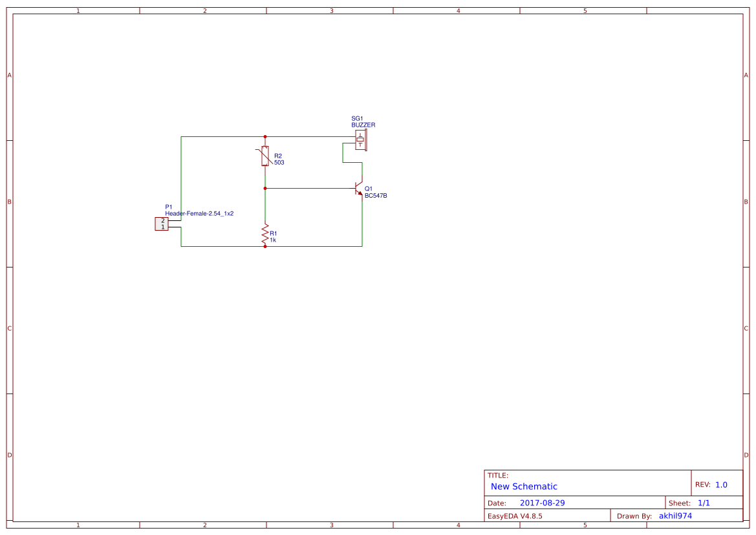
Task: Click the junction dot between R2 and R1
Action: (265, 188)
